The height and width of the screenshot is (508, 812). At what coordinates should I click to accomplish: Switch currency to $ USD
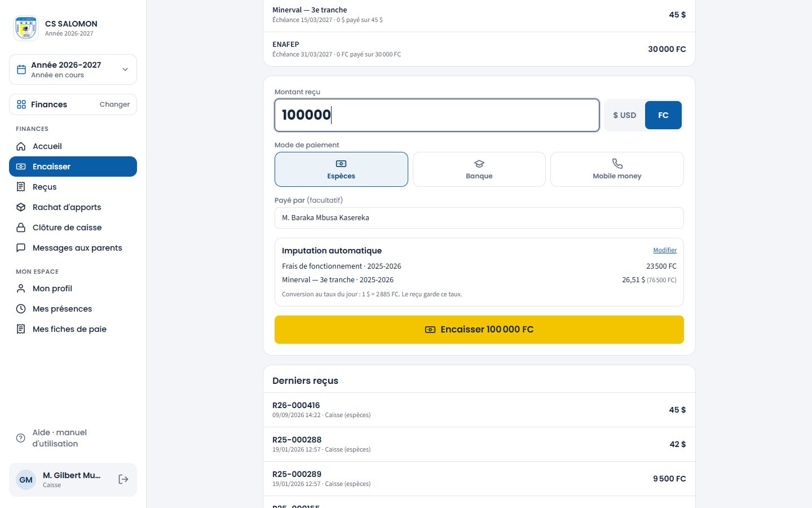[x=624, y=115]
